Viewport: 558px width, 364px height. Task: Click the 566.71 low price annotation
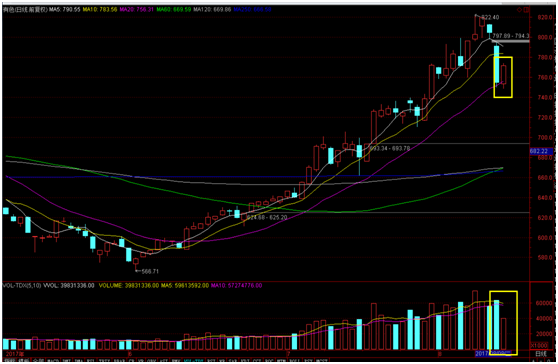150,271
